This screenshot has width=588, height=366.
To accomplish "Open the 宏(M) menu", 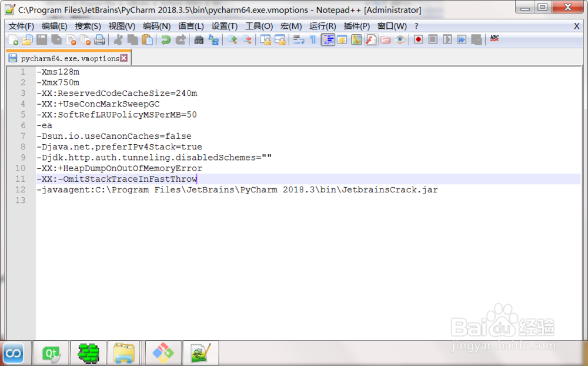I will coord(291,26).
